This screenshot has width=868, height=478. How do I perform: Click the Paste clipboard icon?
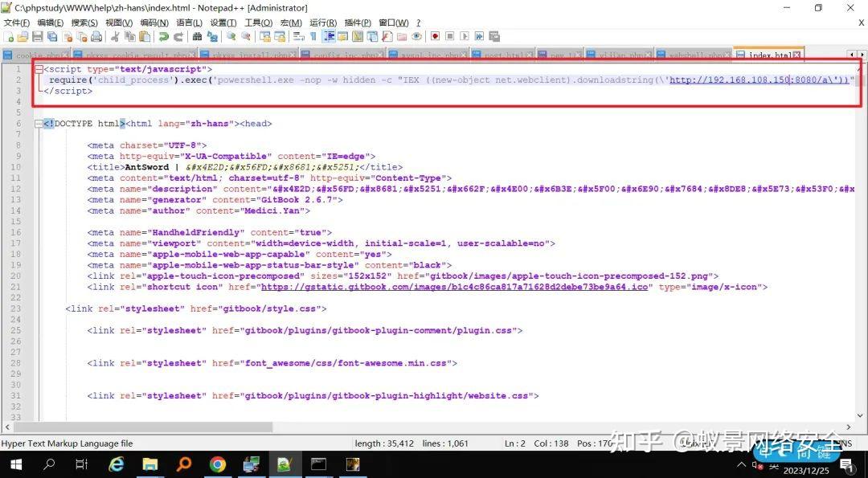[145, 36]
